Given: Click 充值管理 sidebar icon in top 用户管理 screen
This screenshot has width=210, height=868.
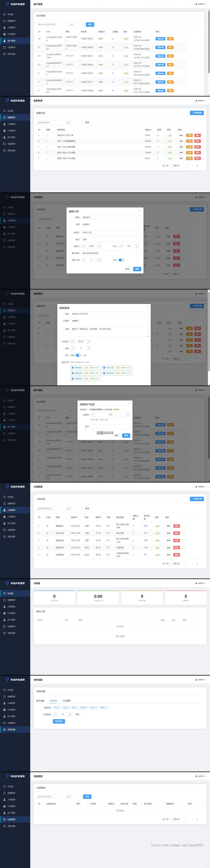Looking at the screenshot, I should coord(4,47).
